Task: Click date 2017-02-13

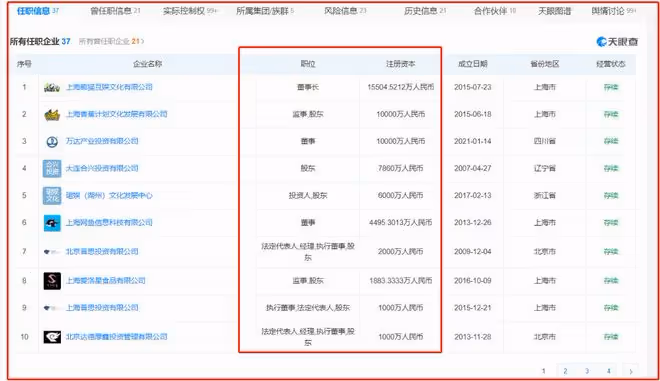Action: pos(473,195)
